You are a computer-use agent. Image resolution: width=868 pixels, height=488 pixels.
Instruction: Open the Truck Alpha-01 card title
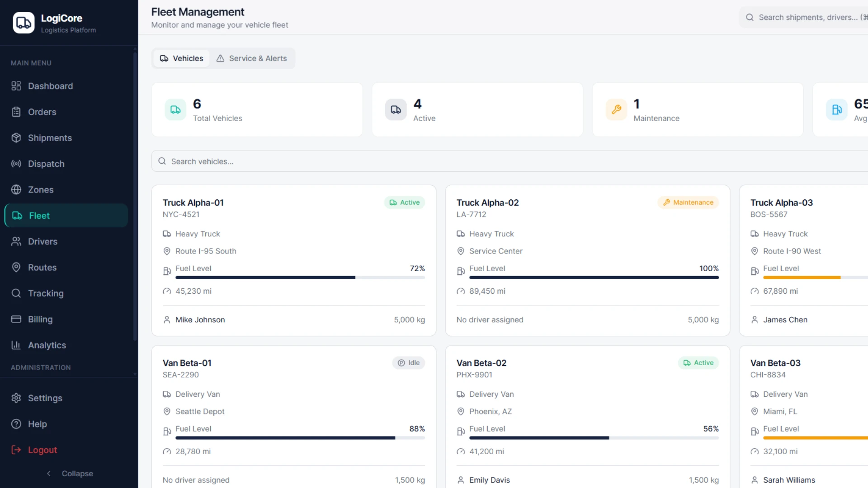click(x=193, y=203)
